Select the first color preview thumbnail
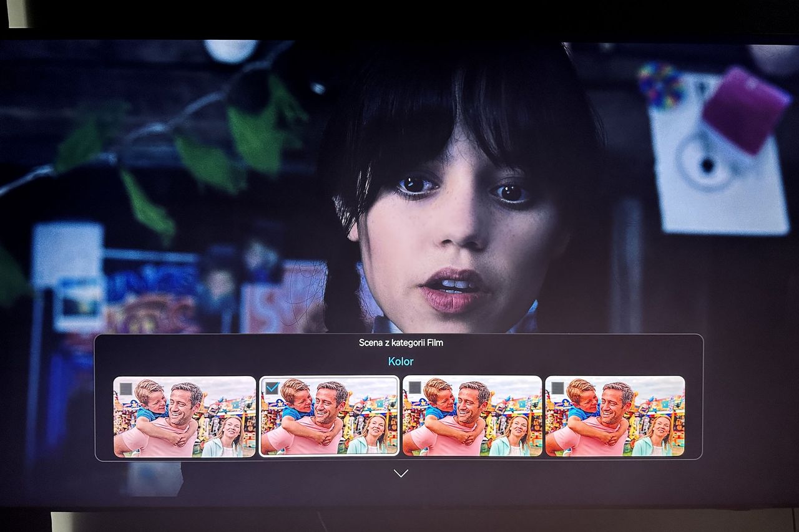 pos(185,416)
